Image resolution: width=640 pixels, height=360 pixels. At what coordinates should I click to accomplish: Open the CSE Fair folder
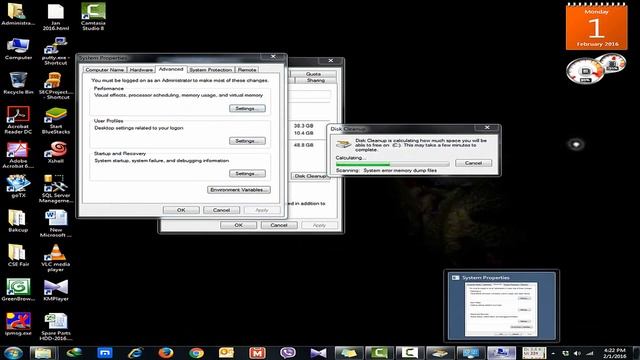point(18,255)
